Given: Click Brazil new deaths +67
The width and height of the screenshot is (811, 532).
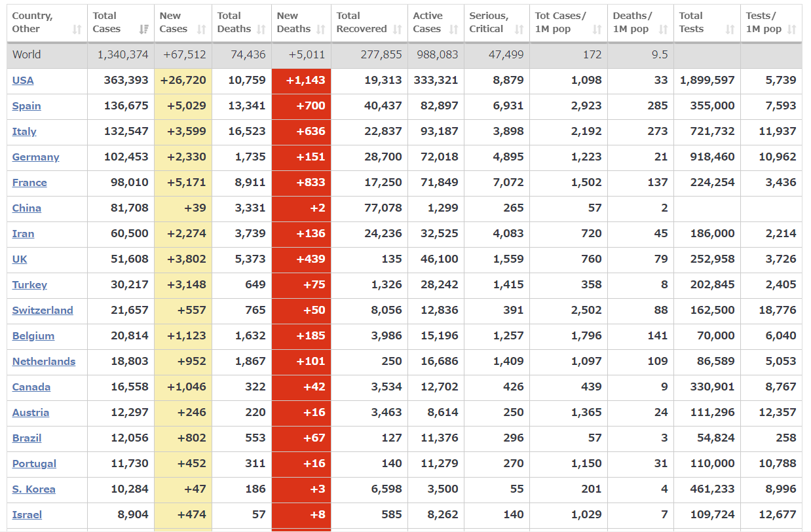Looking at the screenshot, I should pos(314,438).
